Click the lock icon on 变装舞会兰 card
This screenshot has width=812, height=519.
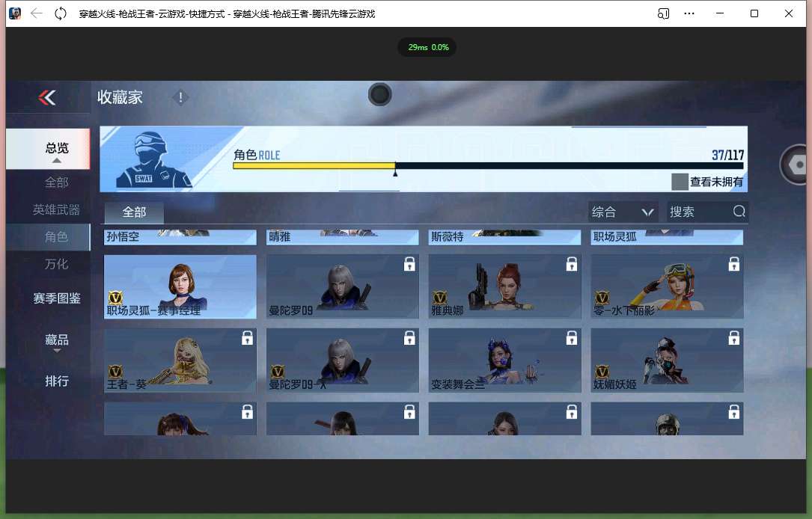click(571, 338)
